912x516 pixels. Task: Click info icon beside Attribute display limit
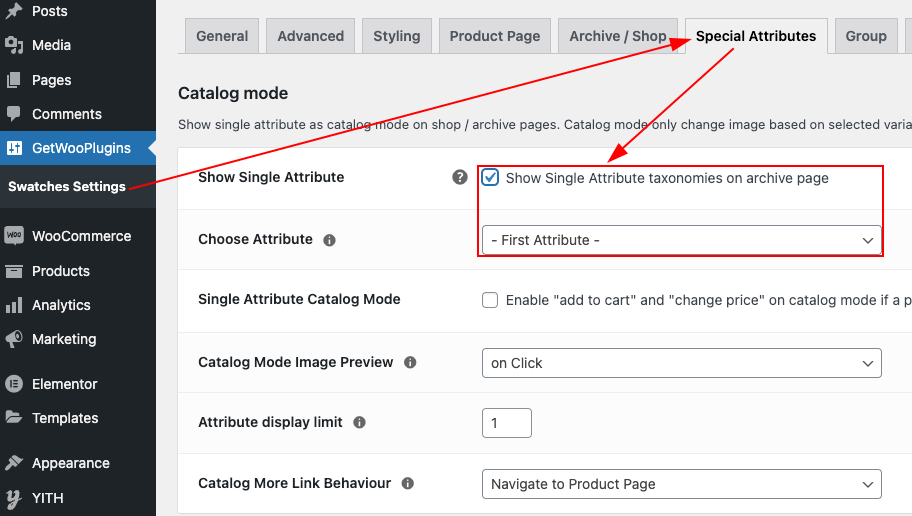359,422
